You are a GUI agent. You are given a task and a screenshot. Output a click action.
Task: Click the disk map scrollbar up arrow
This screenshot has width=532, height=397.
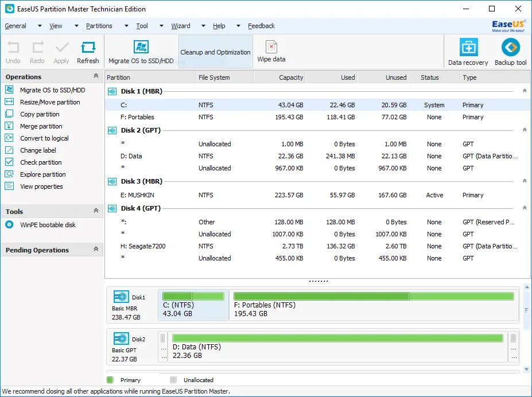(527, 287)
